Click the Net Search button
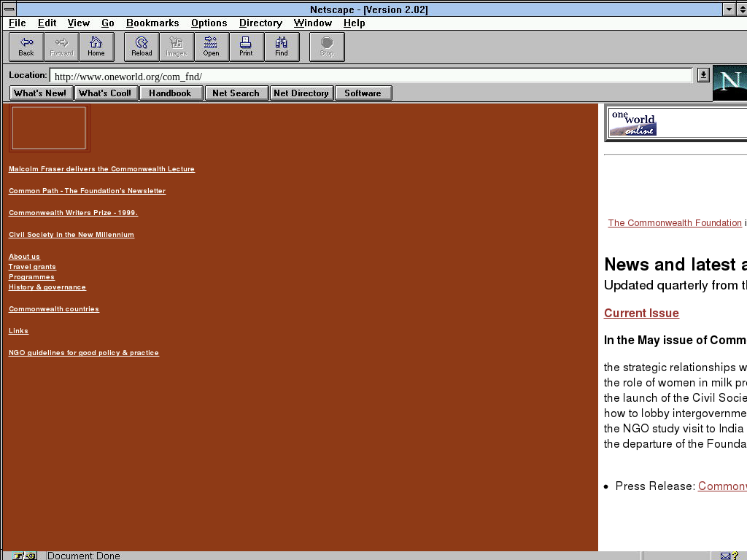This screenshot has width=747, height=560. pos(236,93)
